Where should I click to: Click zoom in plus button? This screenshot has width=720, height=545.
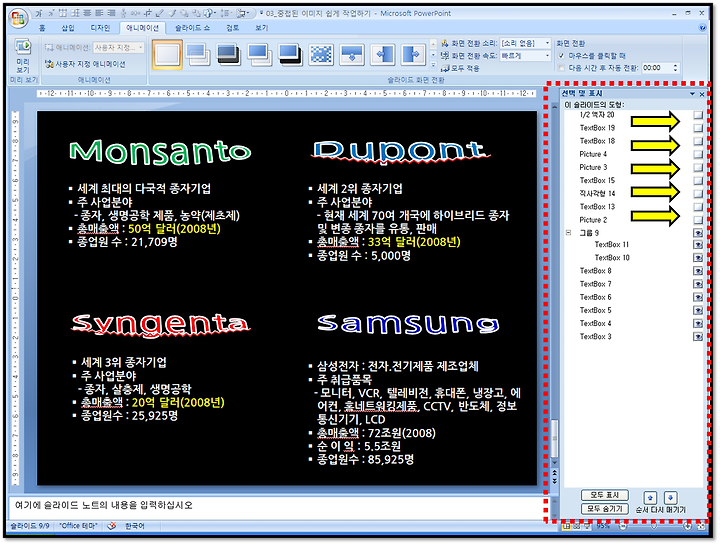click(687, 526)
